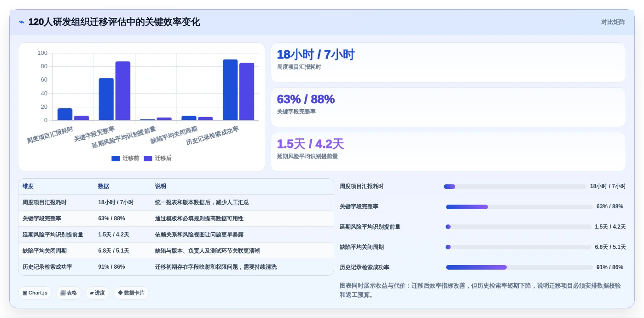
Task: Click the description 依赖关系和风险视图让问题更早暴露
Action: click(199, 235)
